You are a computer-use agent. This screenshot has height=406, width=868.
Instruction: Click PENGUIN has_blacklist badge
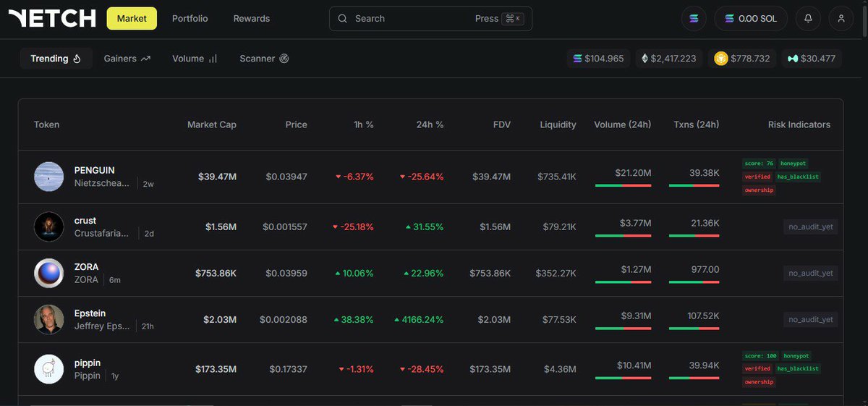tap(798, 177)
